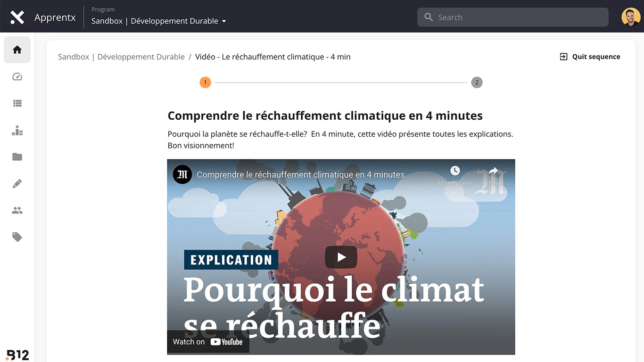Go to sequence step 2

point(477,82)
